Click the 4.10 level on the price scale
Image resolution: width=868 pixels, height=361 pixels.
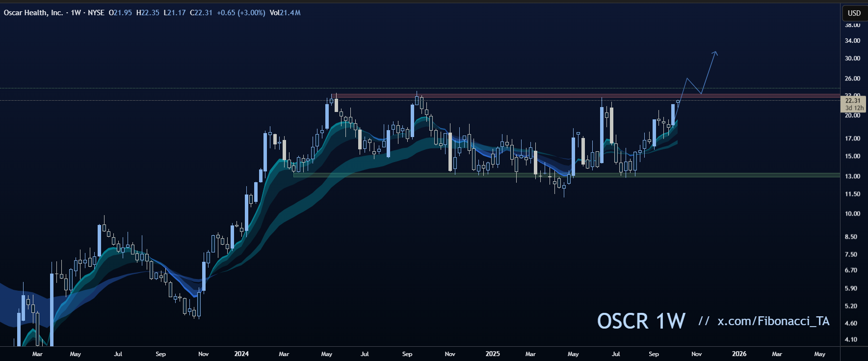(x=851, y=339)
